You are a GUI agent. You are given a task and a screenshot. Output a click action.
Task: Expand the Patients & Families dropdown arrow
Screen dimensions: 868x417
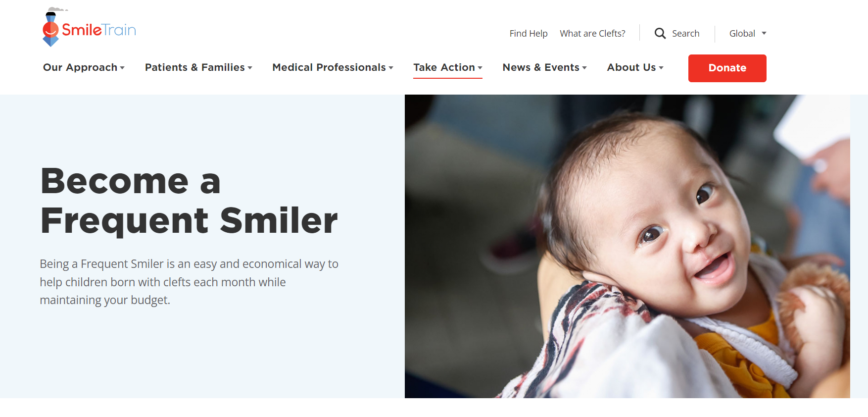coord(250,68)
